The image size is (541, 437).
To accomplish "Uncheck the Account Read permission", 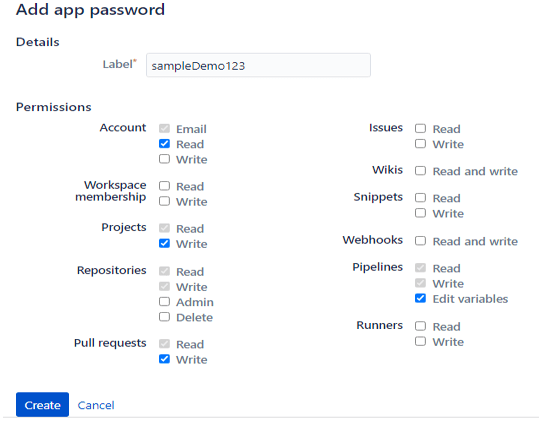I will [164, 143].
